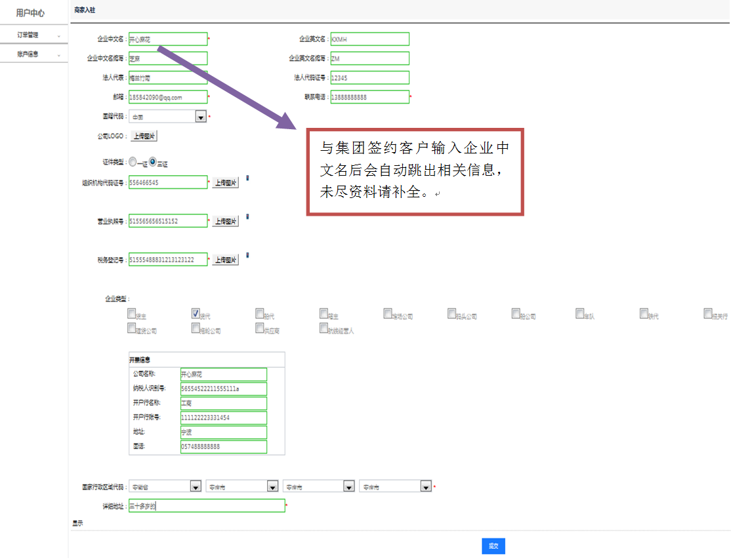The height and width of the screenshot is (560, 731).
Task: Check the 车队 enterprise type checkbox
Action: click(580, 313)
